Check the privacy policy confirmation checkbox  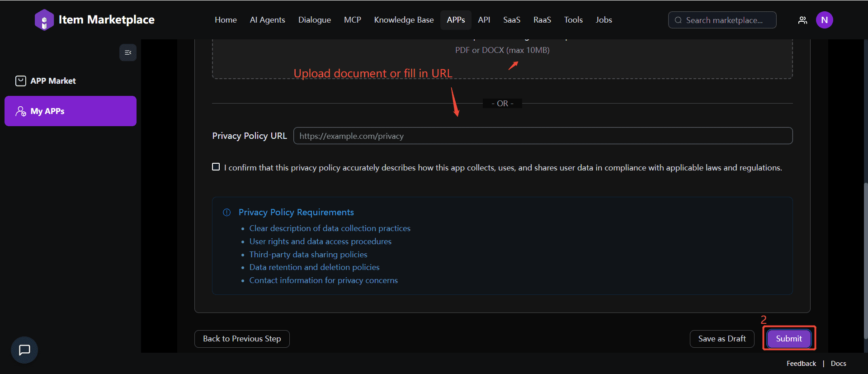(216, 167)
